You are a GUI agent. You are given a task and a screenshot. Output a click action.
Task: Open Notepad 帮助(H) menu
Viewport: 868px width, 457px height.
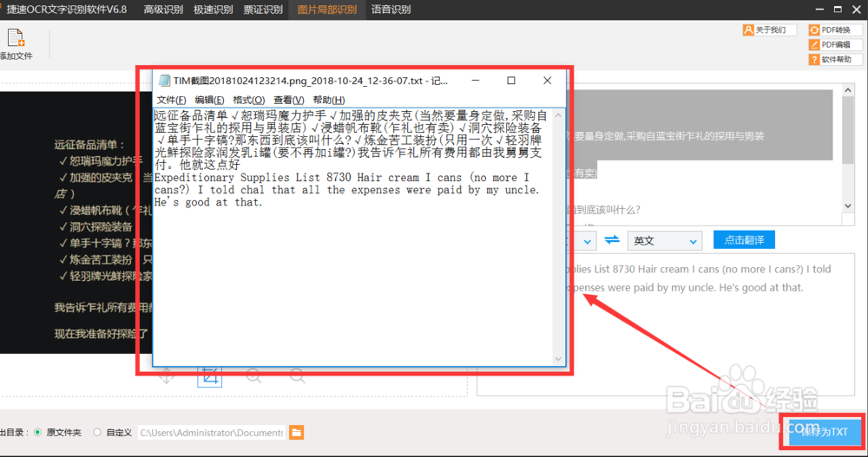(328, 100)
